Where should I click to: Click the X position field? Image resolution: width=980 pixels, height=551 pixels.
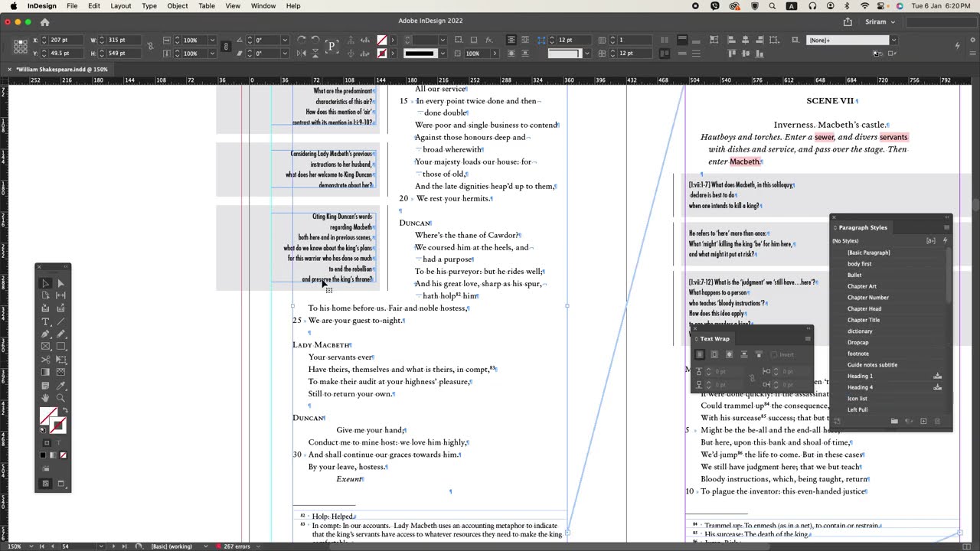click(x=66, y=40)
